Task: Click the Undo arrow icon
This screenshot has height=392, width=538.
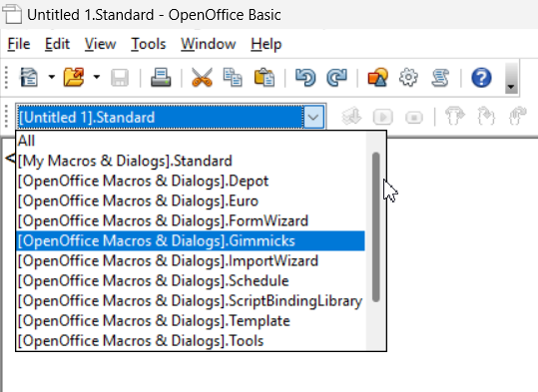Action: 305,77
